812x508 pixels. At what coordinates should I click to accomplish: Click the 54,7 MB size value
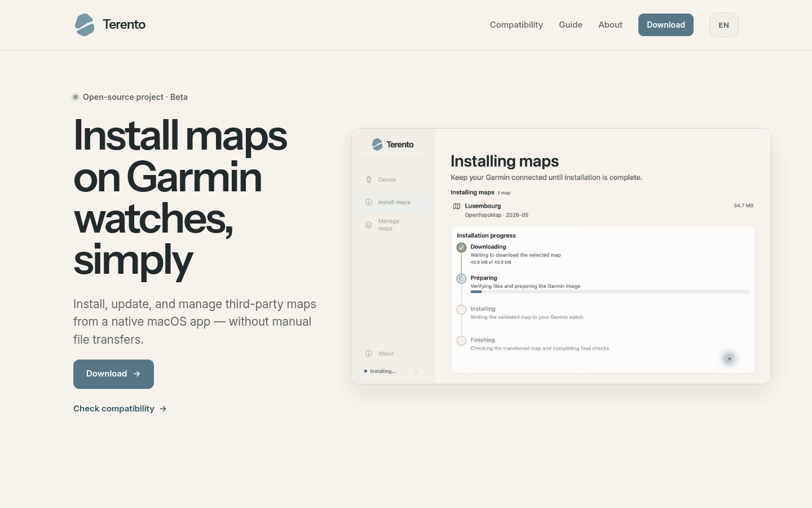coord(744,205)
